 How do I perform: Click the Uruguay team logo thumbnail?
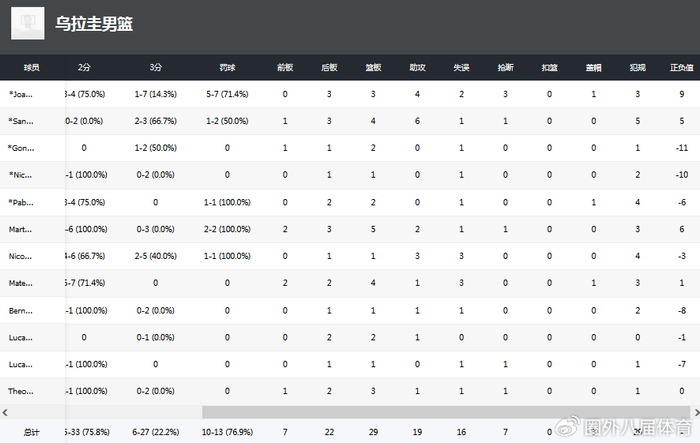click(x=28, y=23)
